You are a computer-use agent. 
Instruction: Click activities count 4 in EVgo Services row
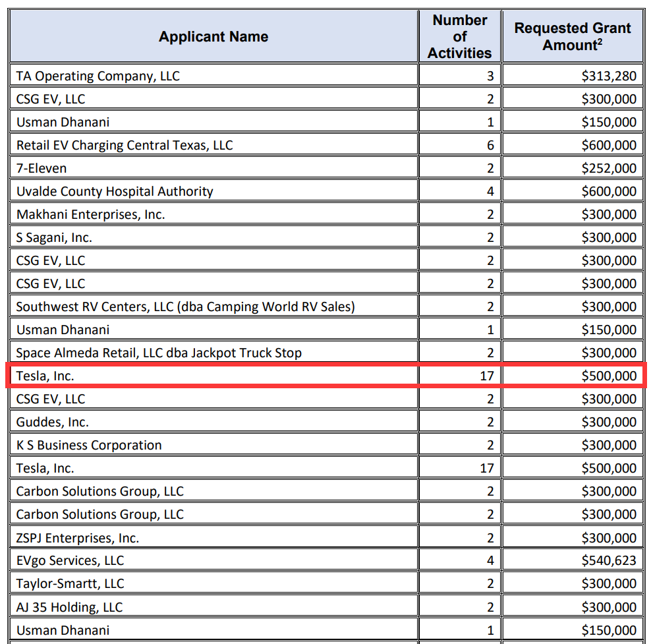[x=460, y=560]
